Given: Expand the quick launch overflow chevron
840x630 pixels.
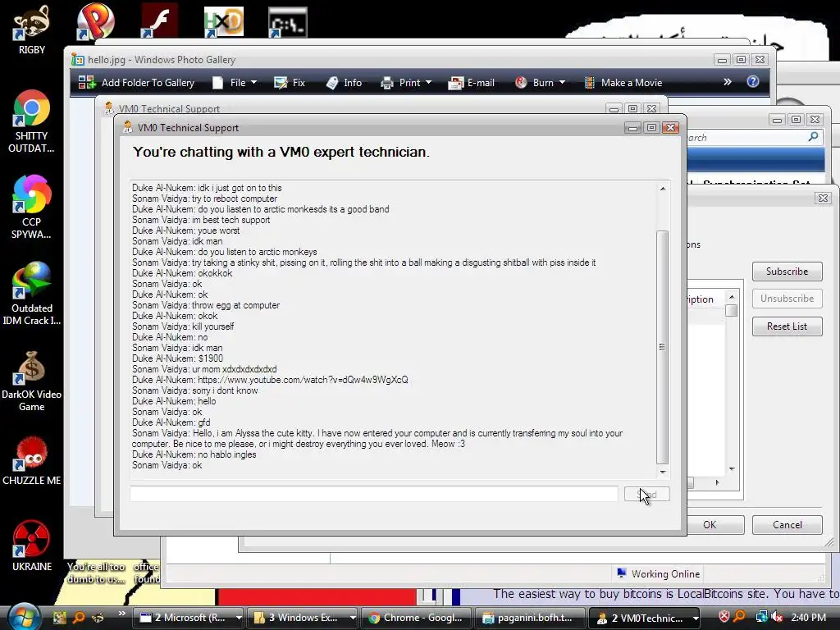Looking at the screenshot, I should tap(121, 614).
